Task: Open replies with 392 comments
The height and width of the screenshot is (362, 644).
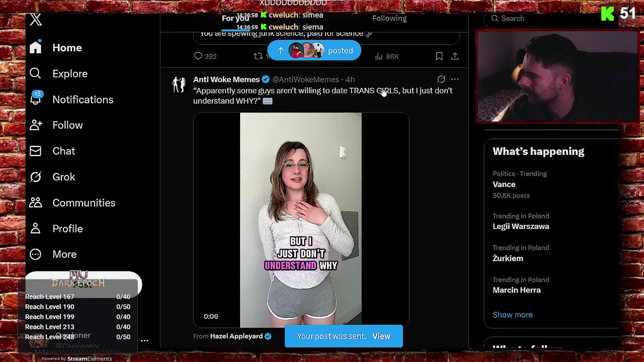Action: (205, 56)
